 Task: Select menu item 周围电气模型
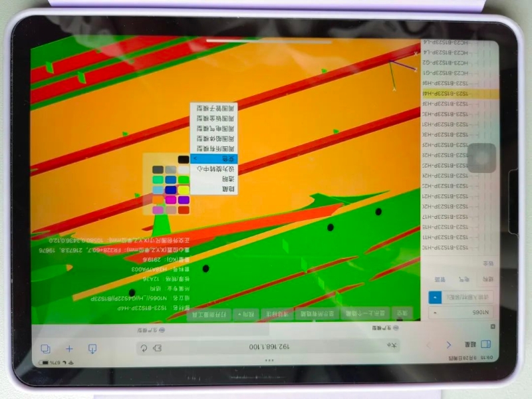(x=213, y=128)
